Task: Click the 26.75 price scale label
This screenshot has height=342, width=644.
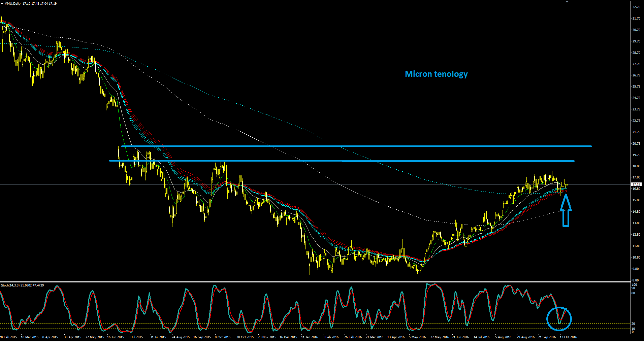Action: 636,75
